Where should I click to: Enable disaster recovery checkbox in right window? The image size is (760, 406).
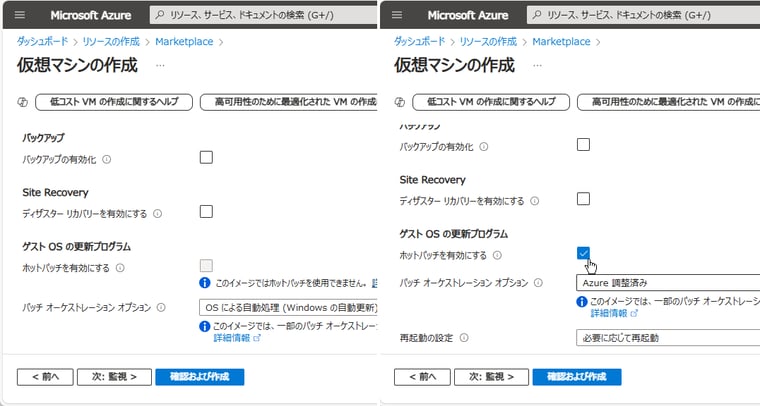583,199
